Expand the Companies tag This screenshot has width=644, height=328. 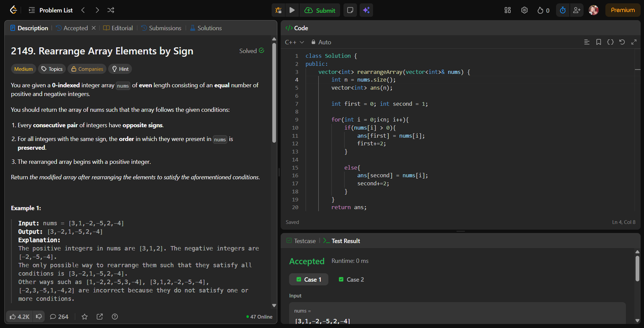[x=87, y=69]
